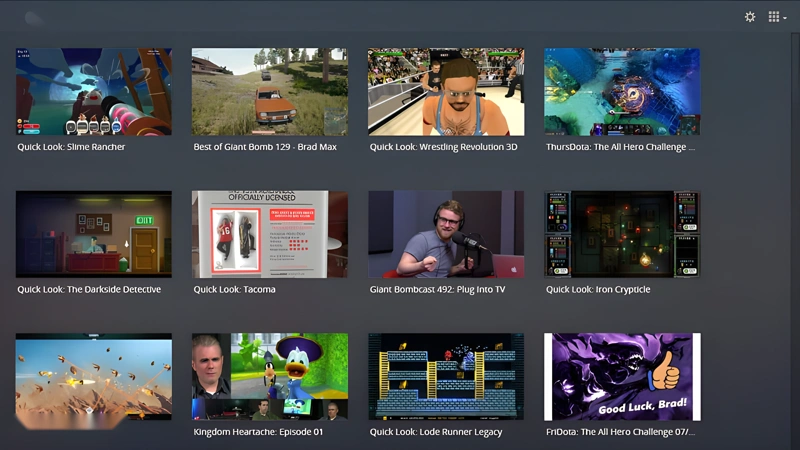
Task: Open the untitled flying debris video thumbnail
Action: pos(94,377)
